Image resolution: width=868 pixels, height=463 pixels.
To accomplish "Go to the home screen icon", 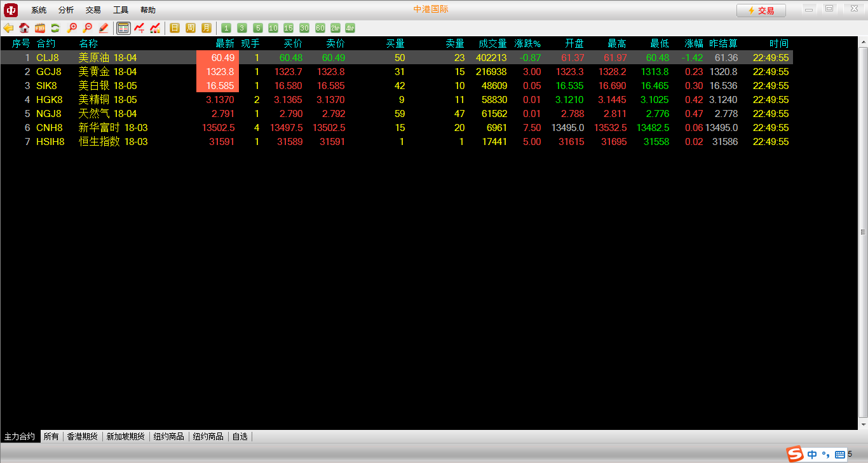I will 24,28.
